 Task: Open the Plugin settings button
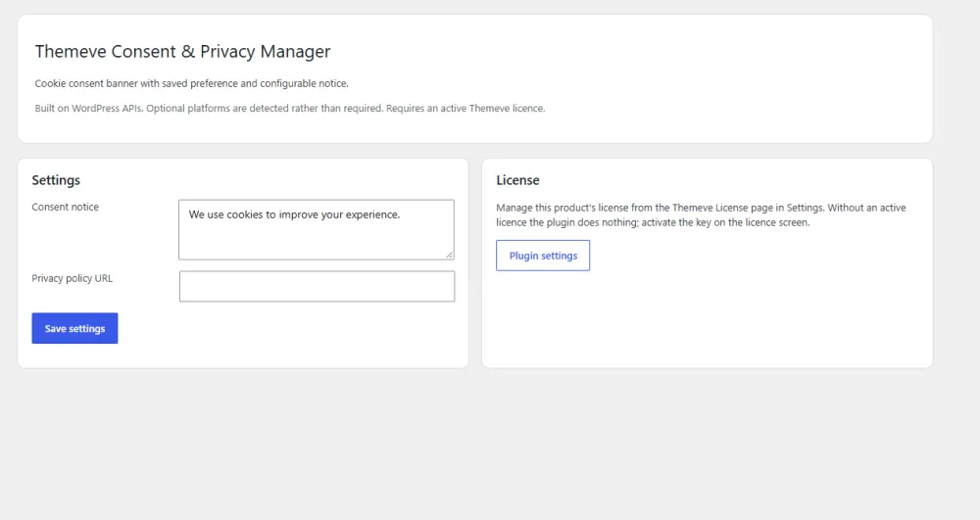click(x=543, y=256)
